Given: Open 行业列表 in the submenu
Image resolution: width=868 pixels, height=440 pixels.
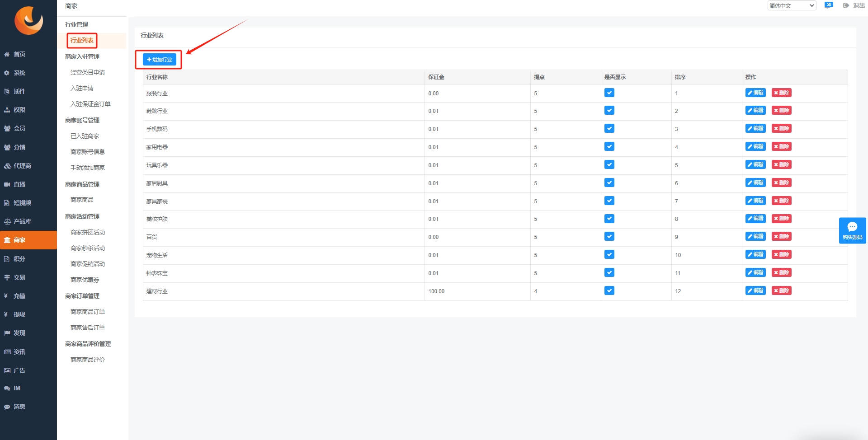Looking at the screenshot, I should (82, 40).
